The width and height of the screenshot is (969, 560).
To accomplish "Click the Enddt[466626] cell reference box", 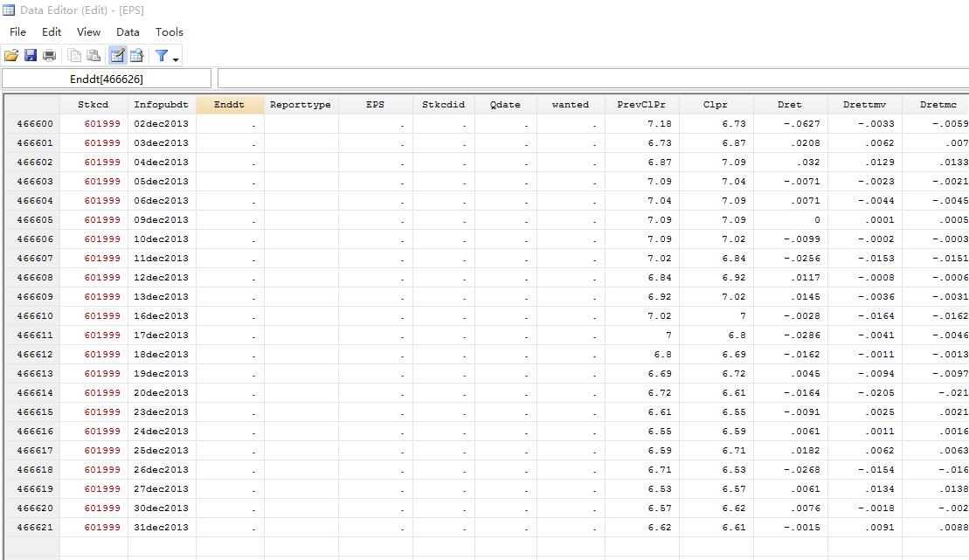I will click(107, 80).
